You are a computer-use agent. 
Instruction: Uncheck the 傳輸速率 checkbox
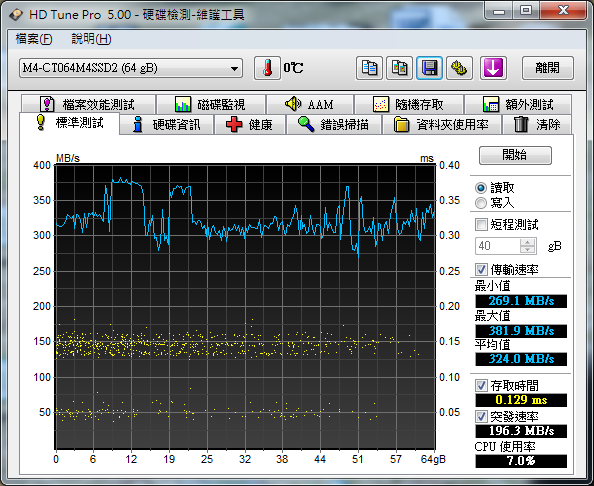(x=481, y=269)
